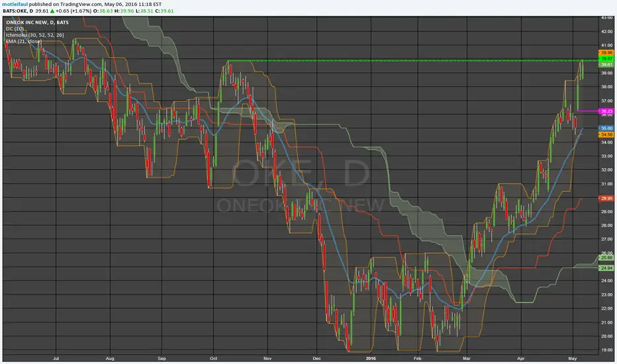Click the high value H:39.96

pos(124,11)
